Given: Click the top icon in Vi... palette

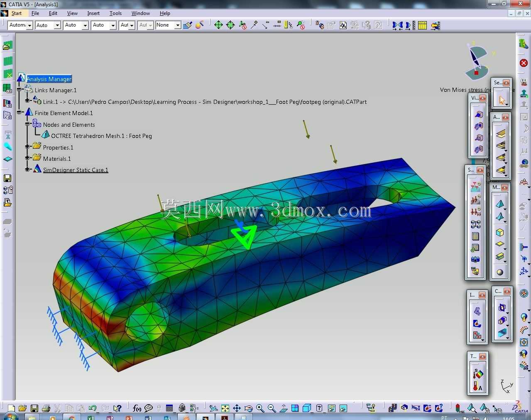Looking at the screenshot, I should (x=479, y=114).
